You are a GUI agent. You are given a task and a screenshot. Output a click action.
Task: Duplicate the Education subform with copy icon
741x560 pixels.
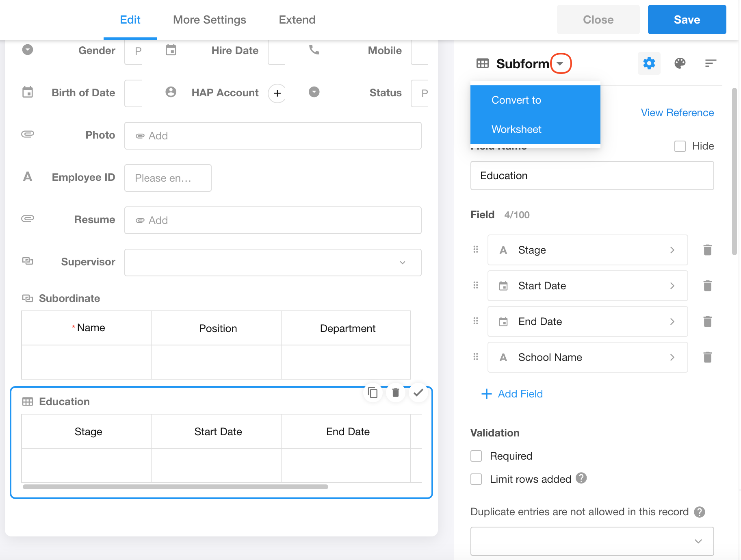coord(373,393)
